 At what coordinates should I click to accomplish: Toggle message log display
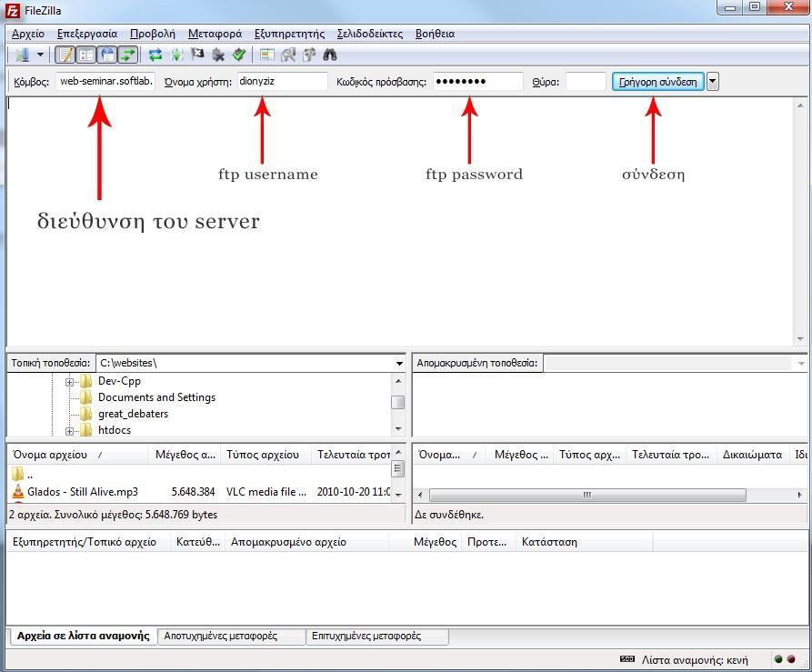(x=65, y=55)
